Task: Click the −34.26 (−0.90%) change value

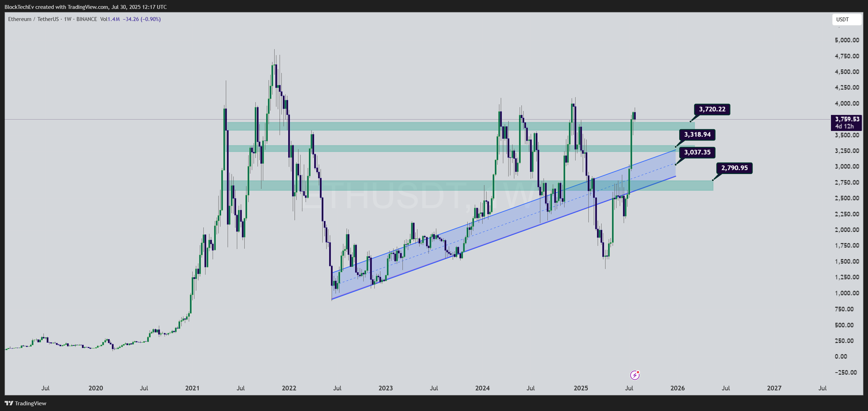Action: coord(142,19)
